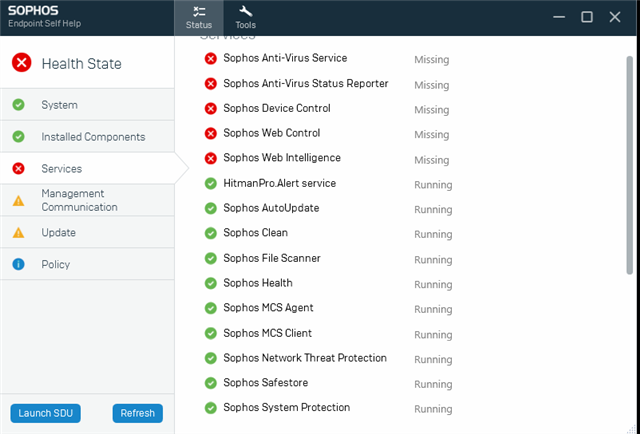Click warning triangle beside Management Communication
Screen dimensions: 640x434
pyautogui.click(x=18, y=200)
